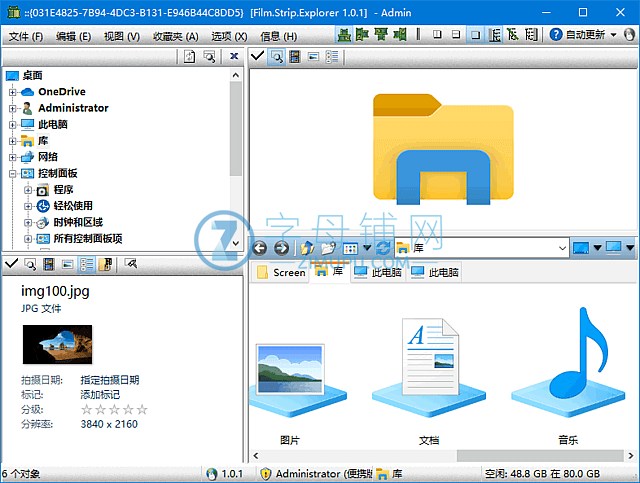
Task: Open the 自动更新 dropdown arrow
Action: (x=613, y=35)
